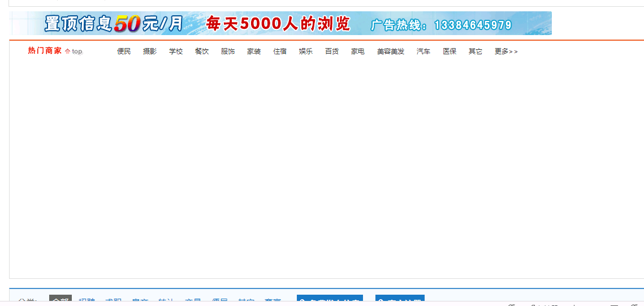The height and width of the screenshot is (306, 644).
Task: Go to the 餐饮 category
Action: point(202,51)
